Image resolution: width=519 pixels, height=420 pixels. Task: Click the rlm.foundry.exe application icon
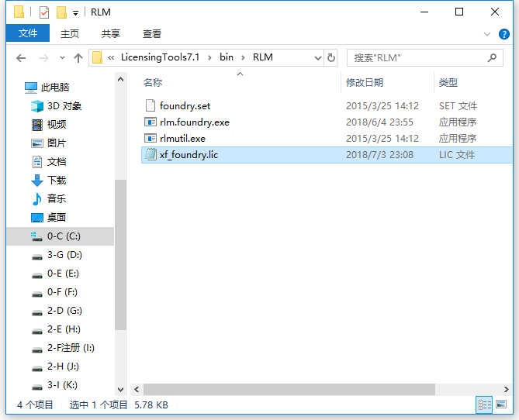click(151, 122)
